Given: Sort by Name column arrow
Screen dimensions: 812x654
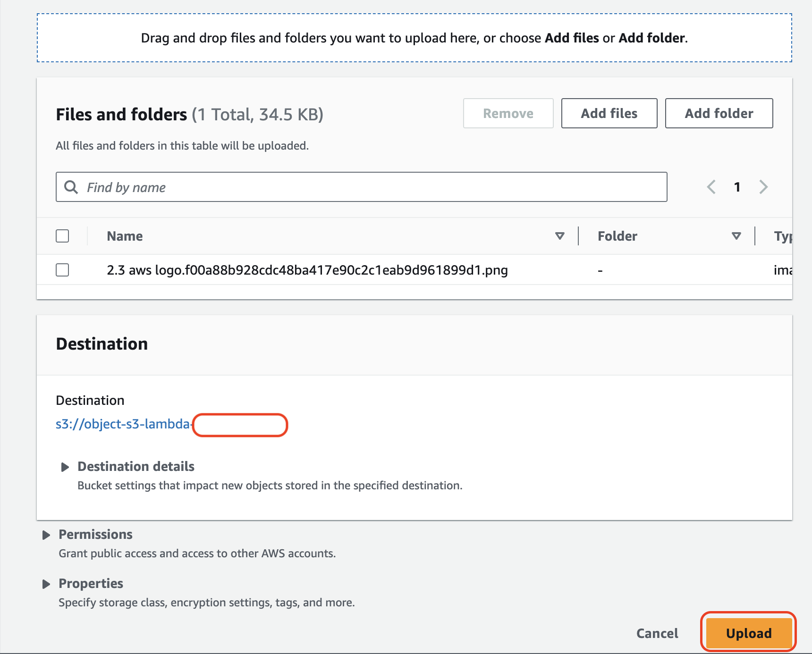Looking at the screenshot, I should [560, 236].
